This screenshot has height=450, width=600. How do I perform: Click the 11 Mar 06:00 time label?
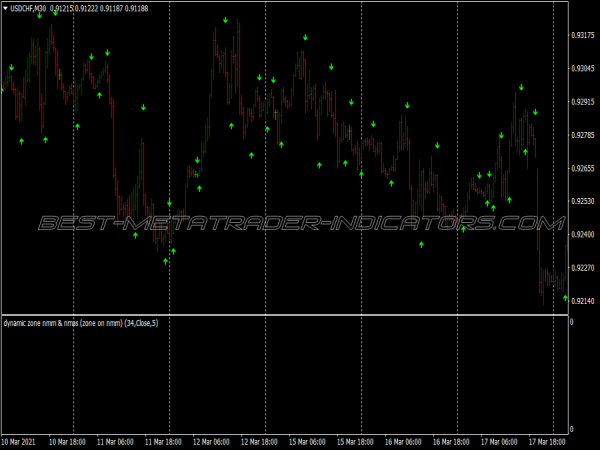(115, 442)
